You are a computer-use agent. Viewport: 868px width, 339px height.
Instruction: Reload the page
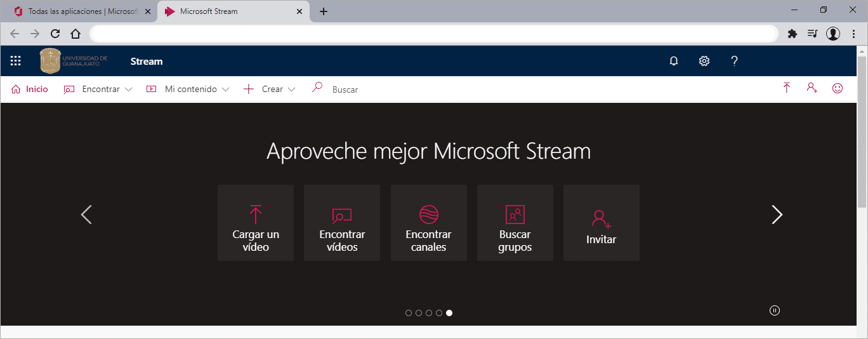[x=55, y=34]
